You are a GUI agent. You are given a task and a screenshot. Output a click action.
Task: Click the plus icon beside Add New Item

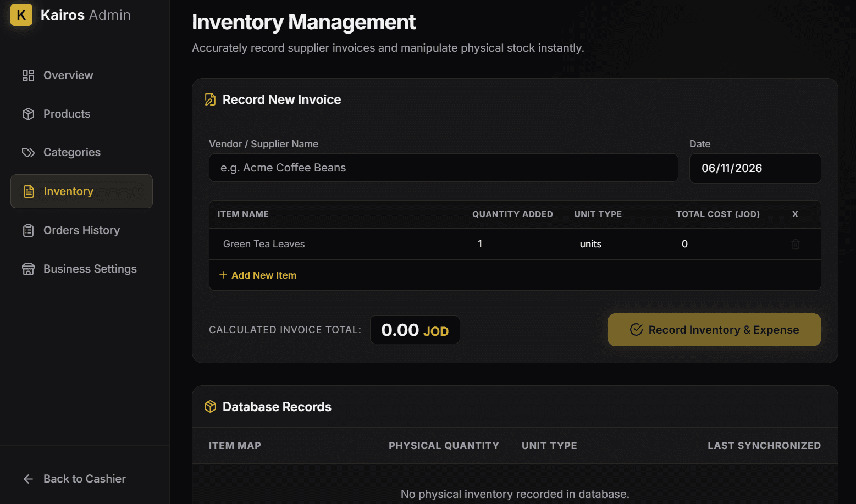point(223,275)
